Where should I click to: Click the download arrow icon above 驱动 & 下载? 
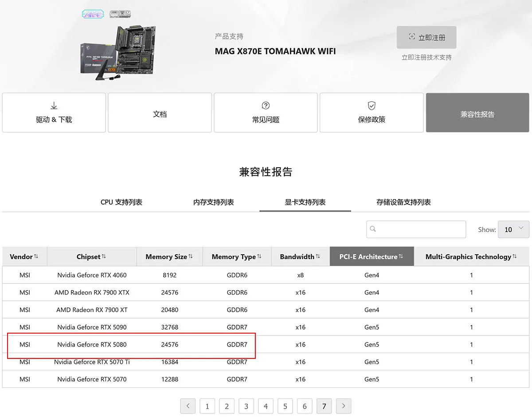54,106
